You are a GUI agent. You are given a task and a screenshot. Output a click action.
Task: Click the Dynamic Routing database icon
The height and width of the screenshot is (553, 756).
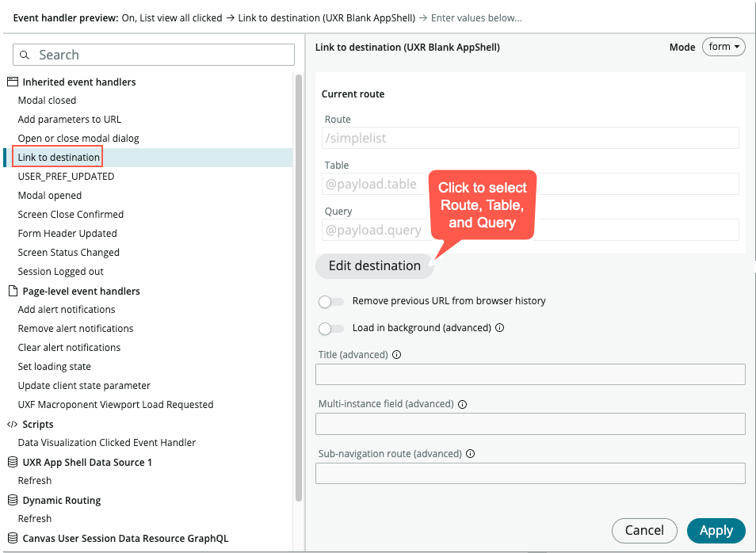click(x=13, y=500)
